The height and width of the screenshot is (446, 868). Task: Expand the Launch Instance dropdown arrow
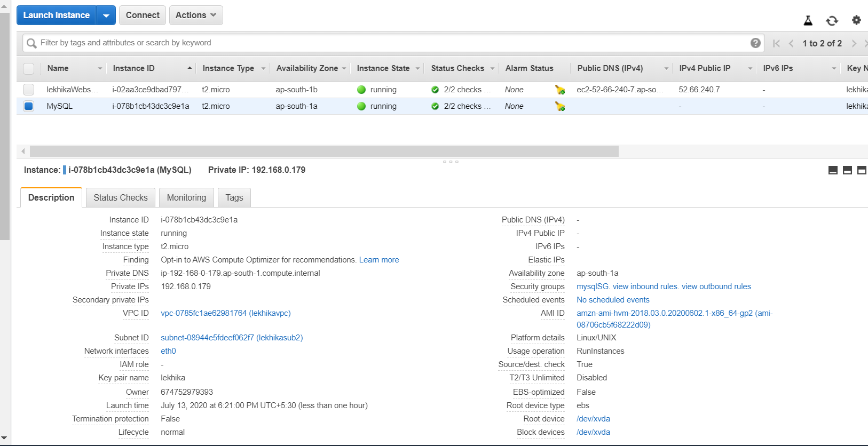click(x=106, y=15)
